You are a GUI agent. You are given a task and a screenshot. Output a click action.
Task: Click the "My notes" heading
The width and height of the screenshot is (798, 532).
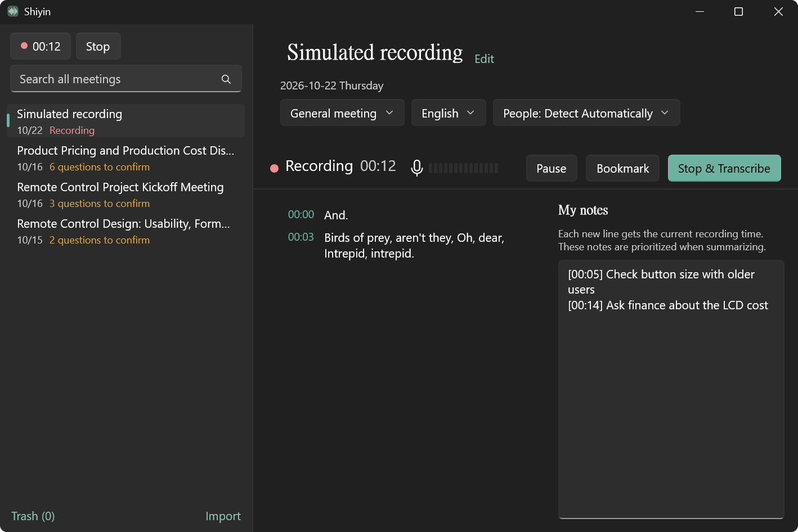[x=583, y=210]
